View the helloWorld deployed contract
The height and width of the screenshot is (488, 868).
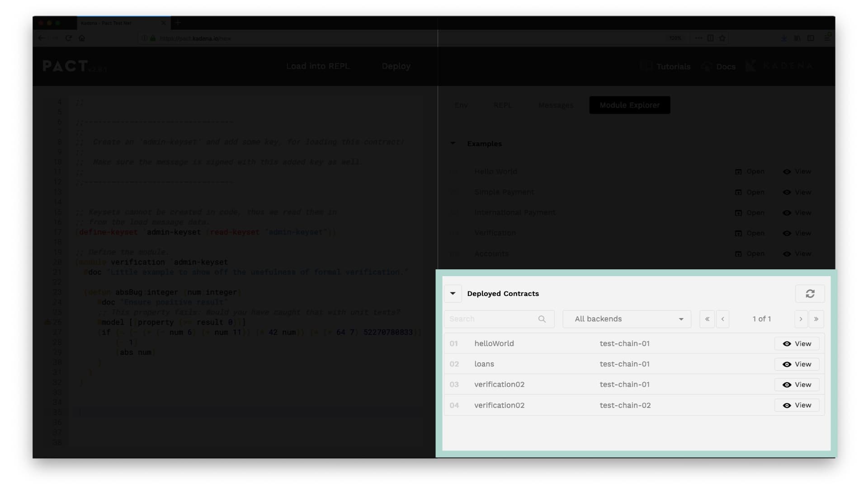click(797, 344)
